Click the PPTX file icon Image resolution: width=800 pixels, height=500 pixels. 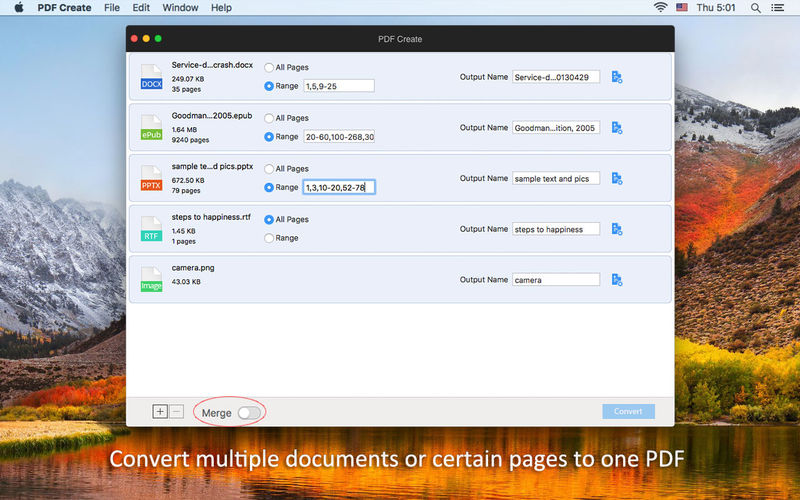pyautogui.click(x=152, y=178)
